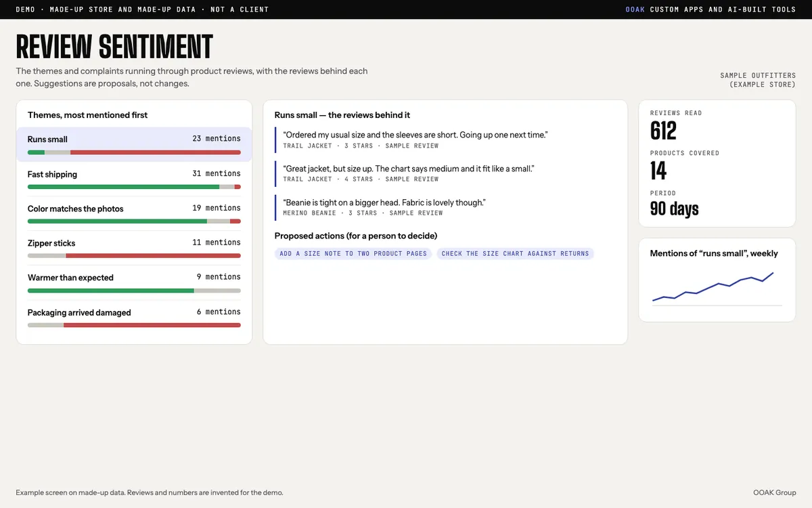Click the OOAK Group footer link

[x=775, y=492]
